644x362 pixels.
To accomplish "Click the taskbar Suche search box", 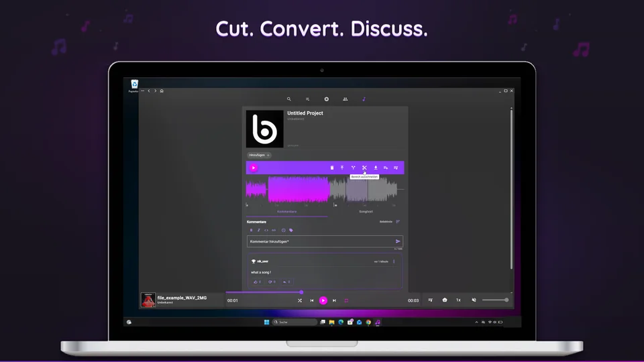I will coord(294,322).
